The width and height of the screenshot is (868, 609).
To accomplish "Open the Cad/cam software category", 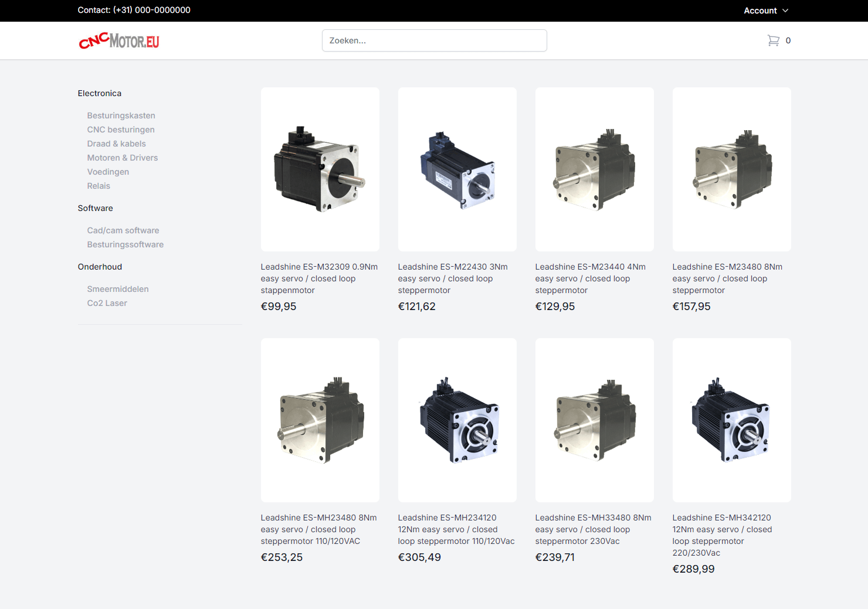I will [x=123, y=230].
